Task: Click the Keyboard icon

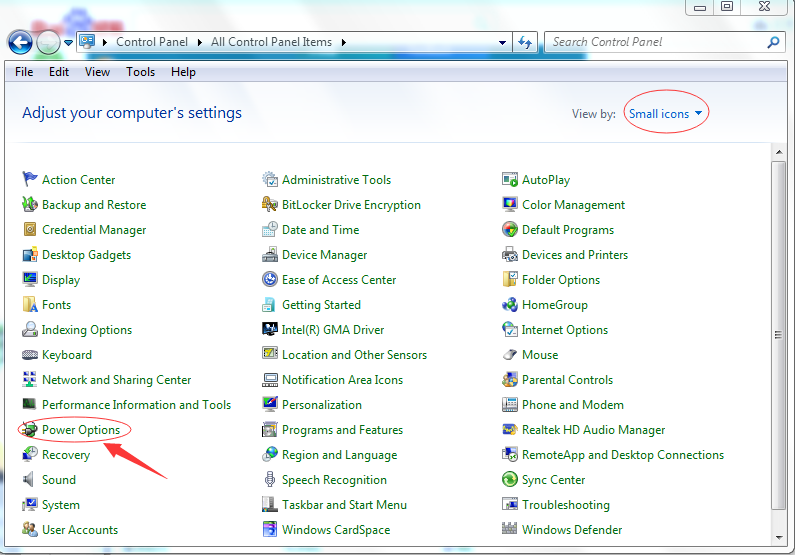Action: click(x=30, y=354)
